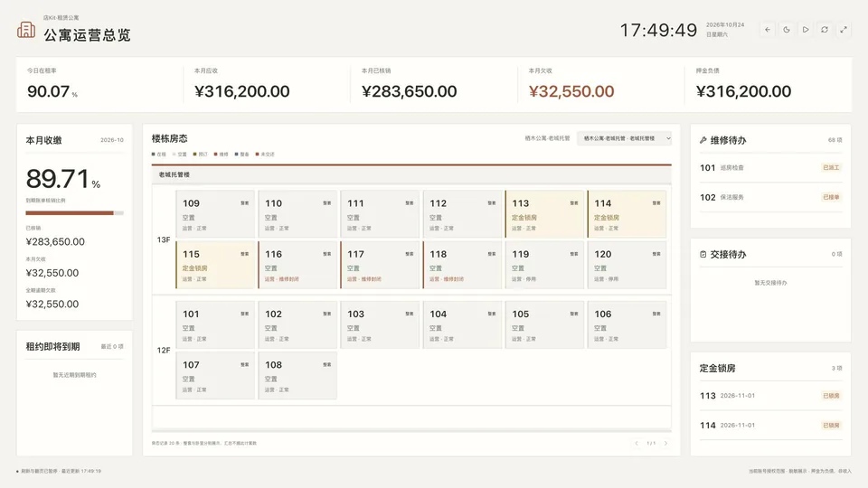Open room card 112
The image size is (868, 488).
coord(462,214)
